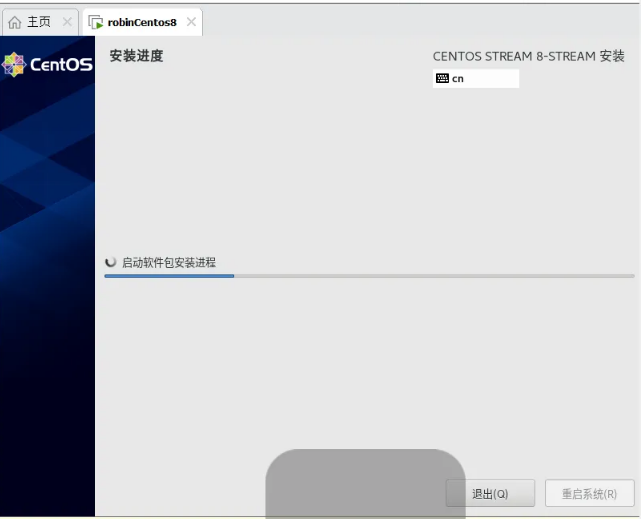Click the 重启系统(R) button

pyautogui.click(x=589, y=493)
